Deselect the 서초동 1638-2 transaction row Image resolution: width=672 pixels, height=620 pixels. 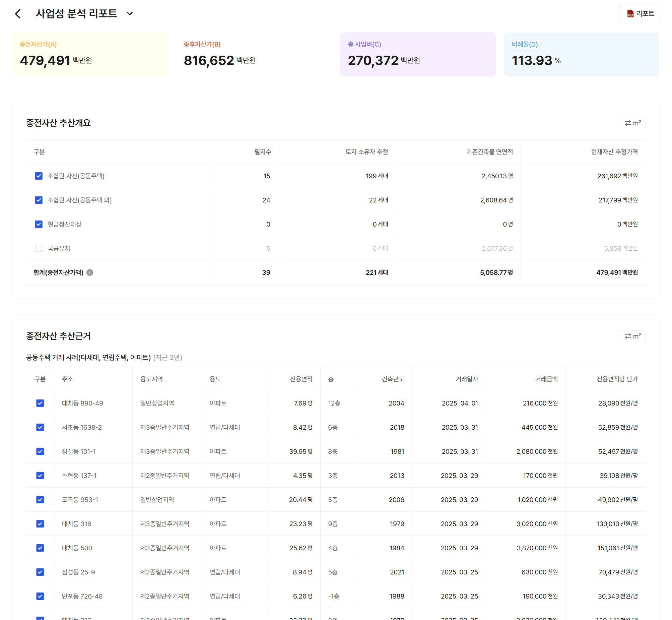point(40,427)
